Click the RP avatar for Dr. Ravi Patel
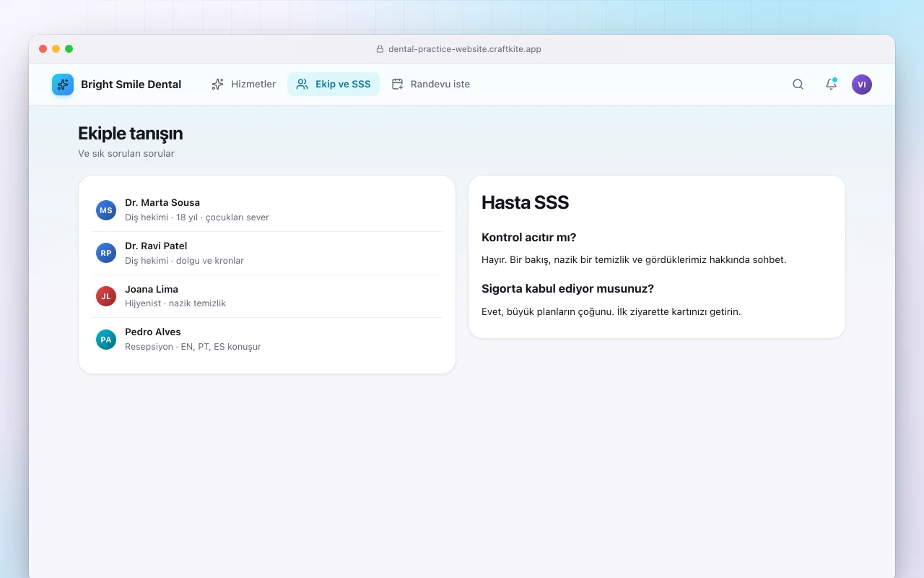924x578 pixels. [106, 253]
